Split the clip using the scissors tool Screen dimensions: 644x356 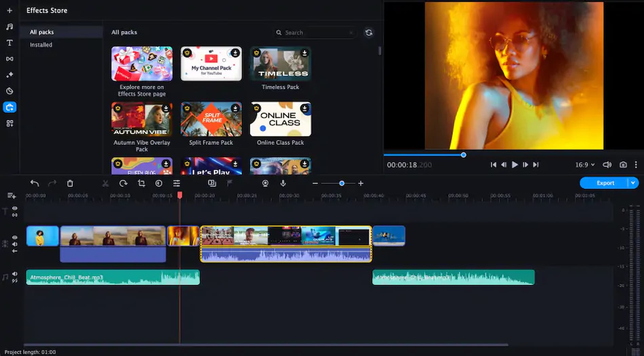pos(105,183)
